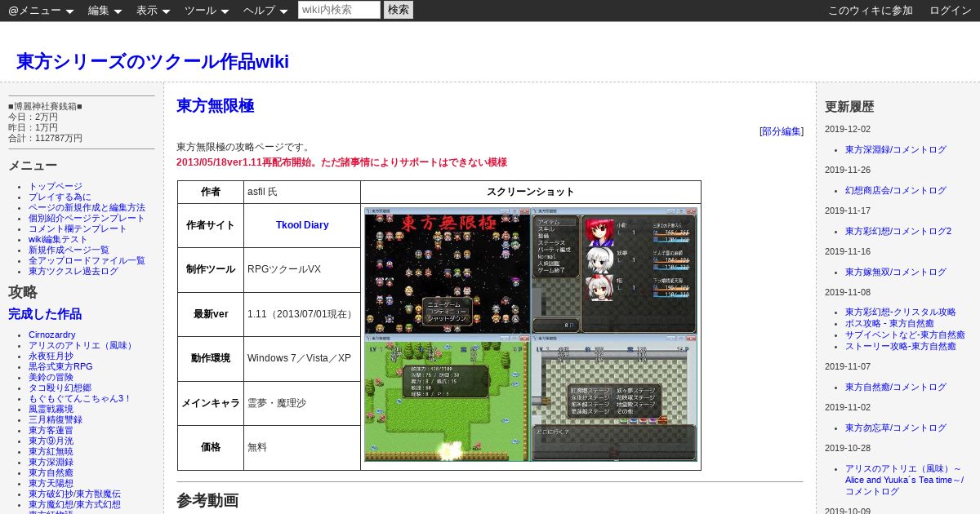
Task: Open 東方深淵録 sidebar game link
Action: pos(51,463)
